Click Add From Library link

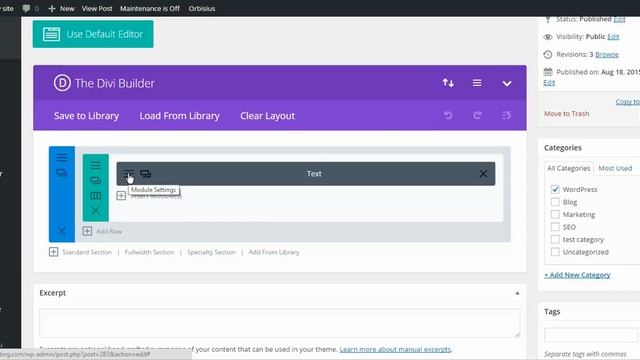pyautogui.click(x=274, y=252)
